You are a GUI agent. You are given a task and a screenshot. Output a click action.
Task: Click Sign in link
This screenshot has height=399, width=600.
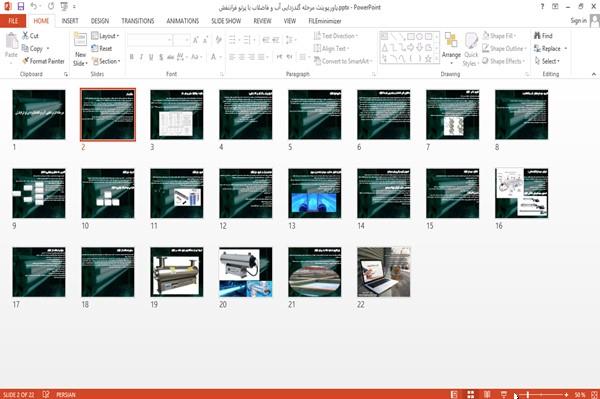point(578,21)
